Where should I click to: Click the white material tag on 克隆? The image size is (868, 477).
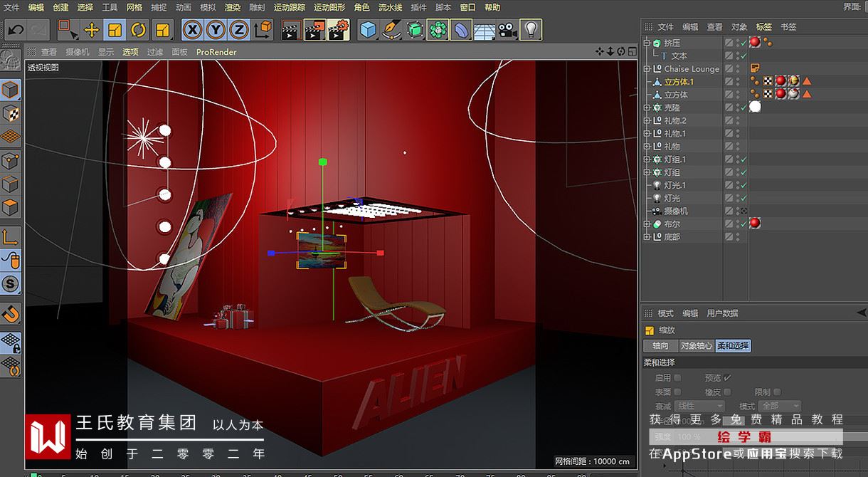click(755, 107)
